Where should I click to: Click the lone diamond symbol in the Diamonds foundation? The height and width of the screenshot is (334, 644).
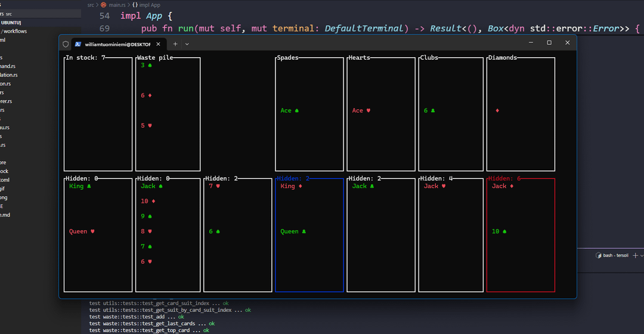[497, 110]
